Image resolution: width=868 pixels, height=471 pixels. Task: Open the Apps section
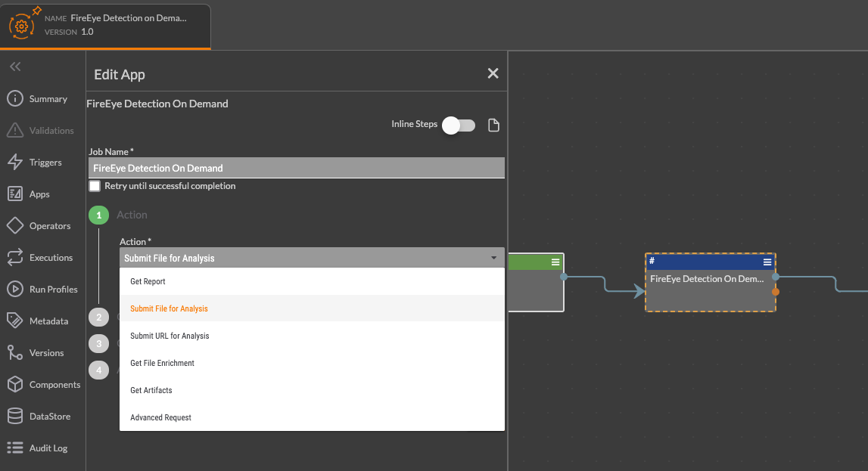tap(28, 194)
